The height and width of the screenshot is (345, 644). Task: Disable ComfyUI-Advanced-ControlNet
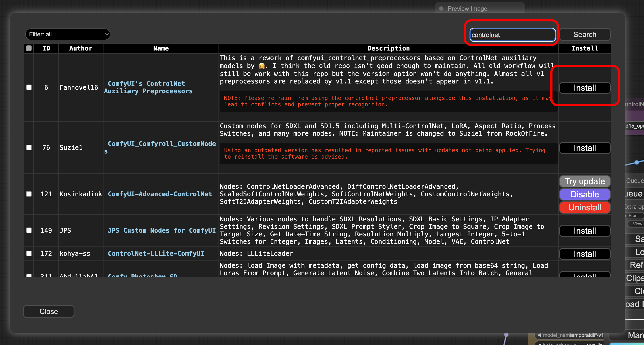[x=585, y=194]
